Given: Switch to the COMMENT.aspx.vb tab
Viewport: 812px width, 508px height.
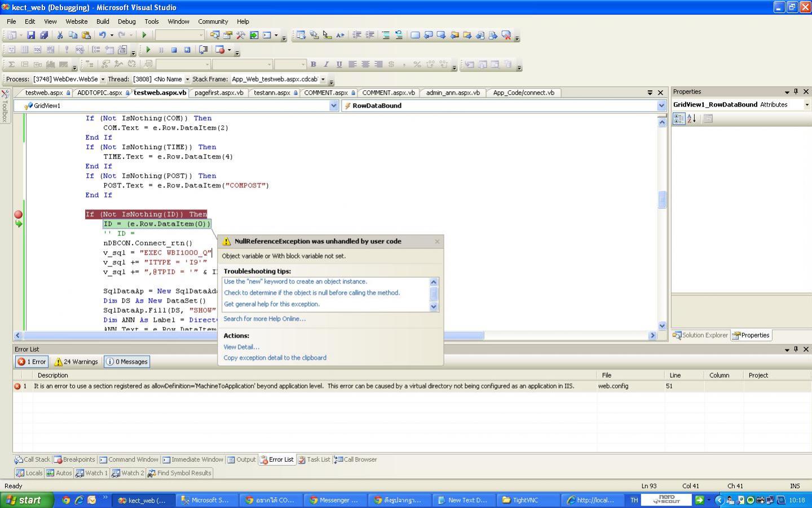Looking at the screenshot, I should point(388,93).
